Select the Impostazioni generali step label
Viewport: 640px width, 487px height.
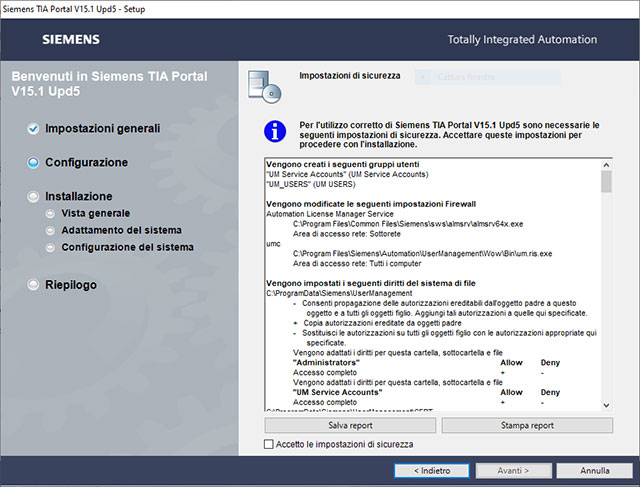coord(102,129)
